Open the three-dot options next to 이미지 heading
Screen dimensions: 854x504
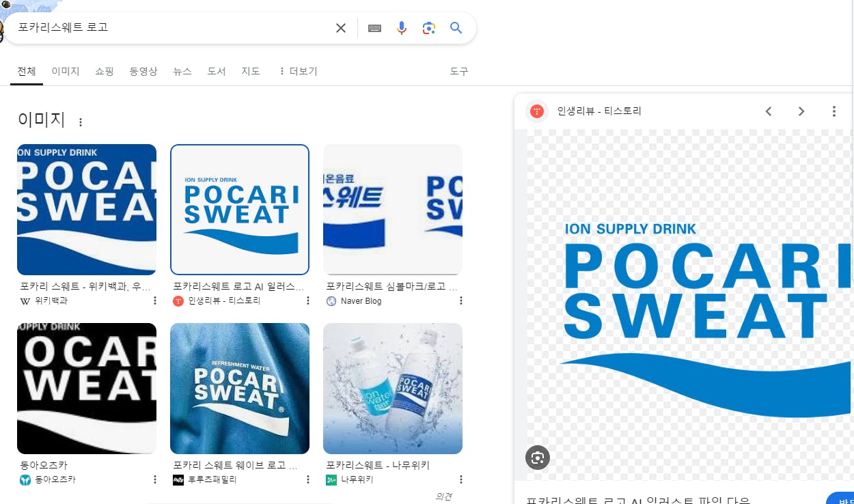pos(81,122)
